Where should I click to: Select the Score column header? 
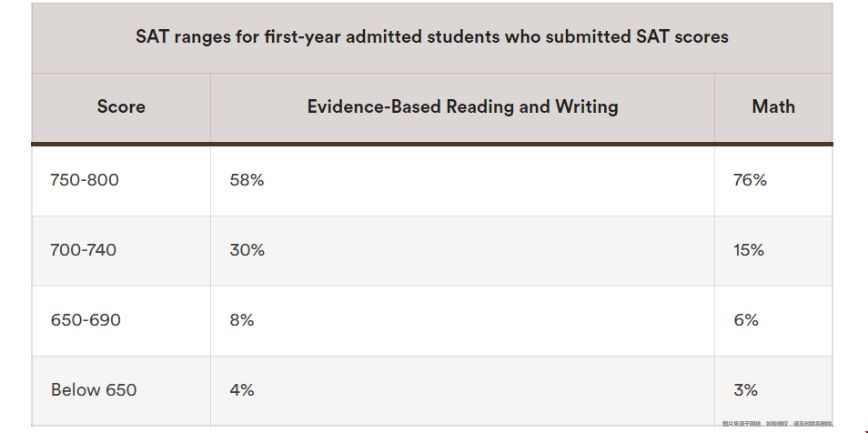(x=121, y=106)
